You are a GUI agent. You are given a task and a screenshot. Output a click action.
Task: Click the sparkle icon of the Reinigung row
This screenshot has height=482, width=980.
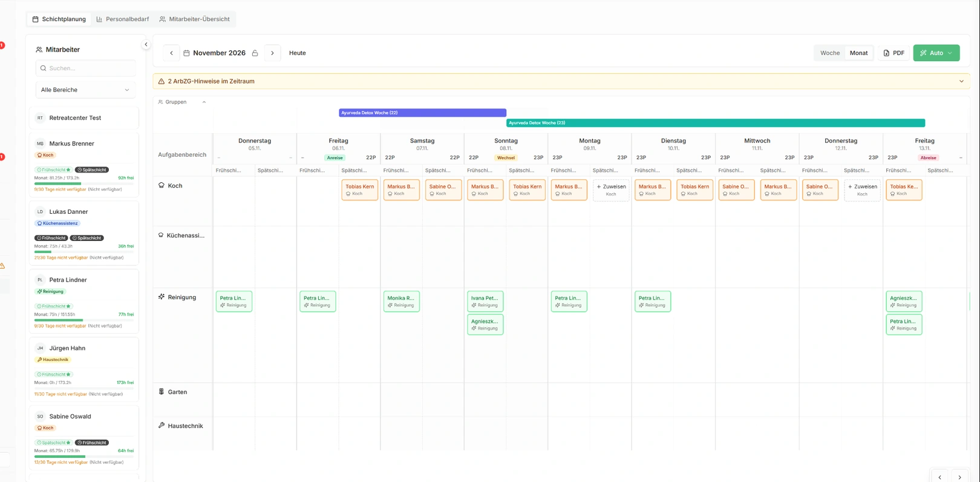(162, 297)
